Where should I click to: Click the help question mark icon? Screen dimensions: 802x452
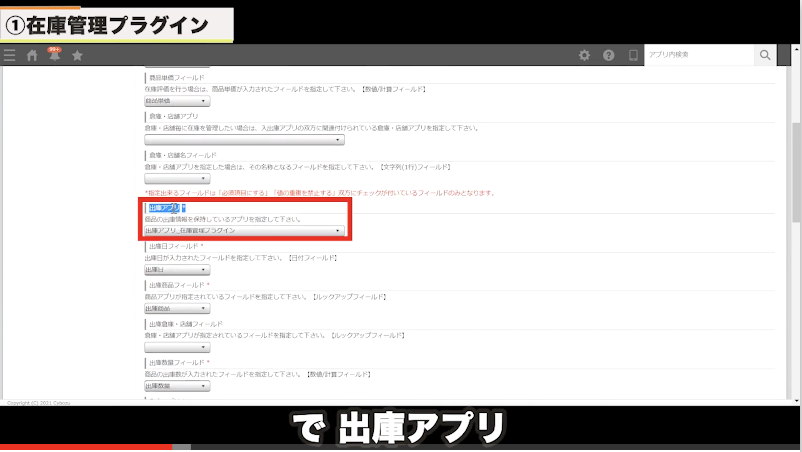[x=608, y=55]
